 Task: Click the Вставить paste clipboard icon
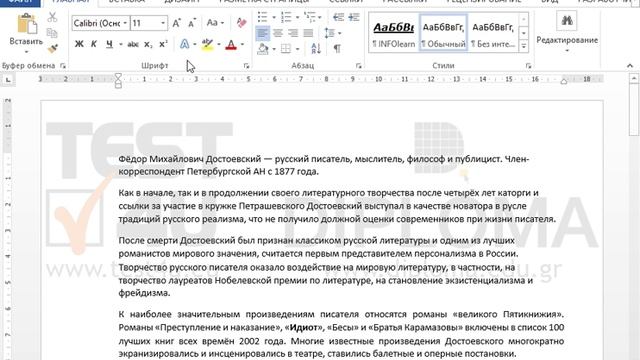click(26, 24)
